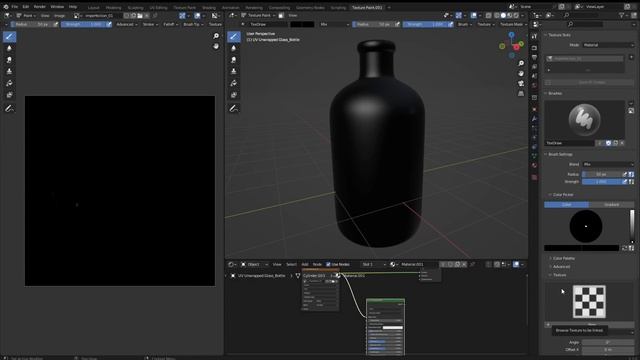
Task: Select the Annotate tool in 3D viewport
Action: click(234, 109)
